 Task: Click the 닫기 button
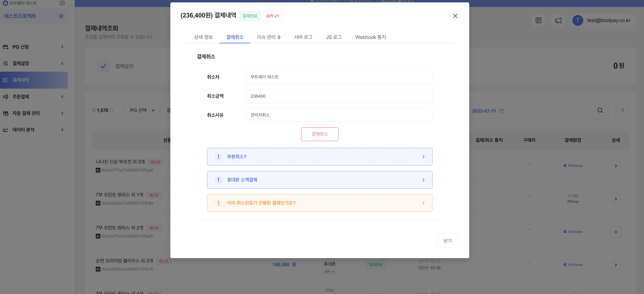click(448, 241)
